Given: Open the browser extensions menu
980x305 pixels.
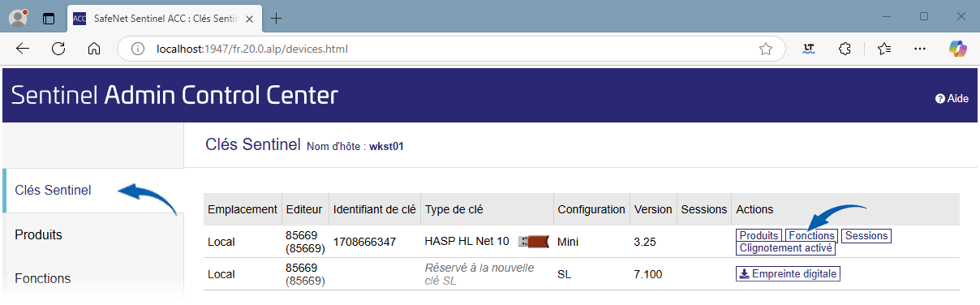Looking at the screenshot, I should pyautogui.click(x=845, y=49).
